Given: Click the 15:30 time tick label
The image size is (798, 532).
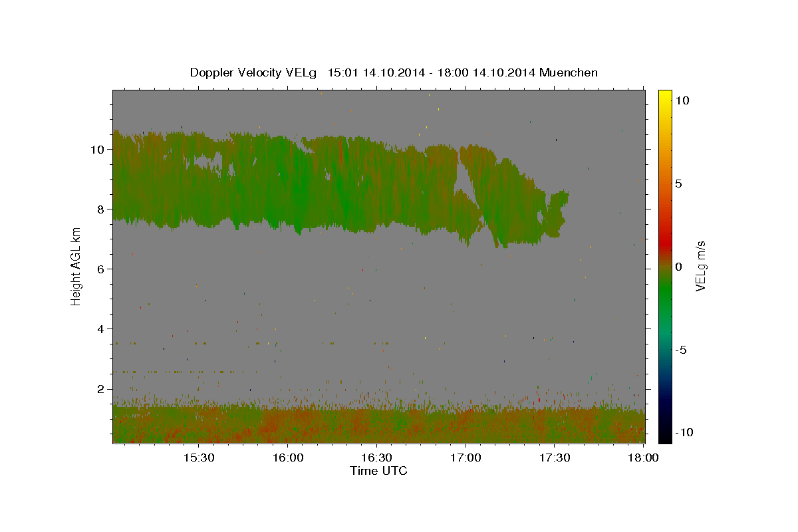Looking at the screenshot, I should pos(198,458).
